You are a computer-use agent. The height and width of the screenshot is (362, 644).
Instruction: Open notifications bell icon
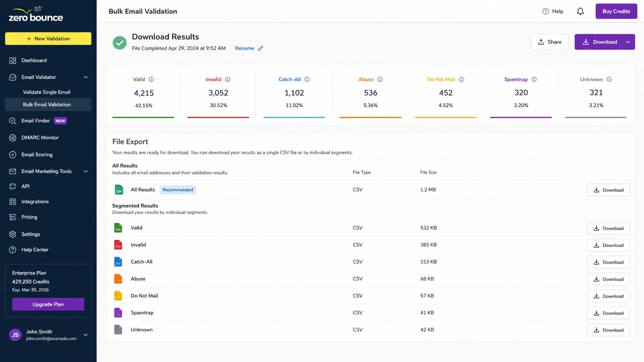(x=580, y=12)
